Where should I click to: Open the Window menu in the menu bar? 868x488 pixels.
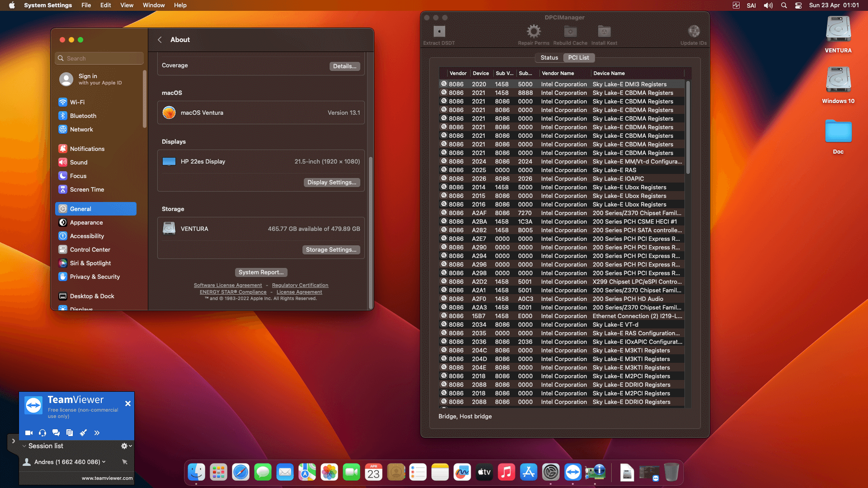tap(153, 5)
